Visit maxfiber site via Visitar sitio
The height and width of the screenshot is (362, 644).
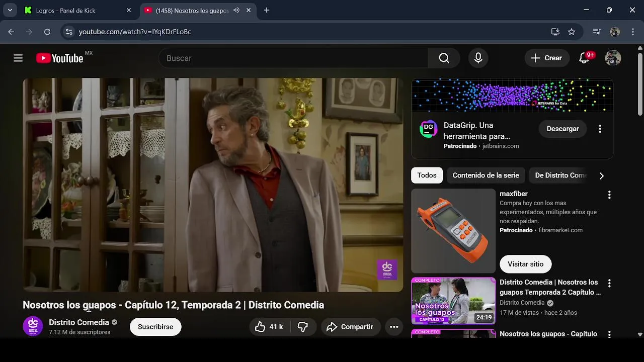coord(525,264)
